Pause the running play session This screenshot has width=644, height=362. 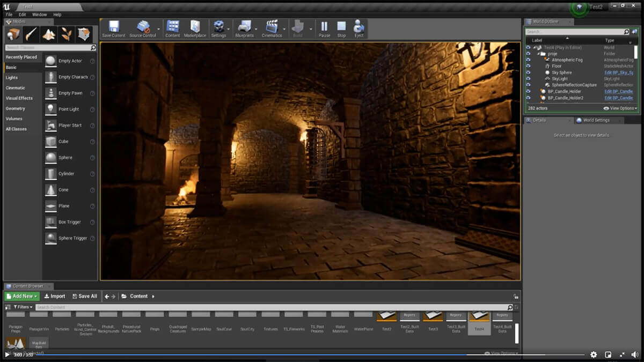click(324, 28)
